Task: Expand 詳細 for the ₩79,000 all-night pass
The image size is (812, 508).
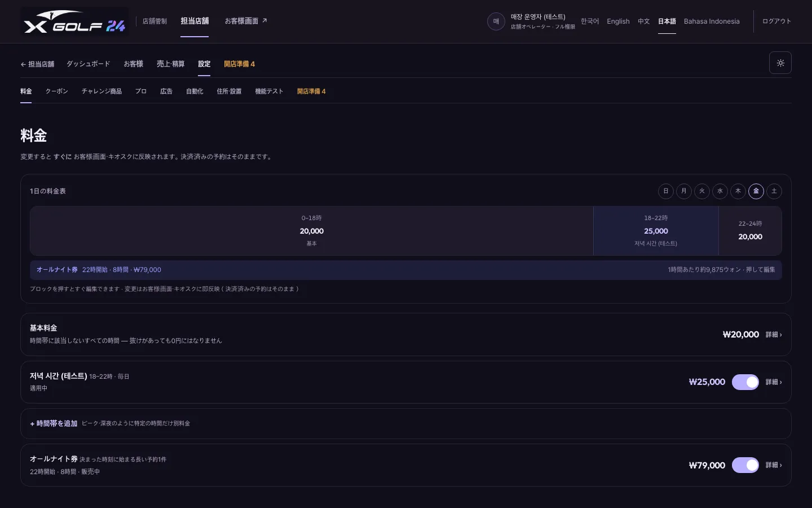Action: click(x=774, y=465)
